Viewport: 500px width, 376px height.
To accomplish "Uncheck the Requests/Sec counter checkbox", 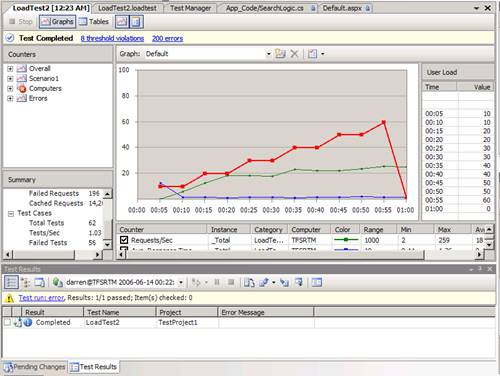I will click(x=124, y=240).
